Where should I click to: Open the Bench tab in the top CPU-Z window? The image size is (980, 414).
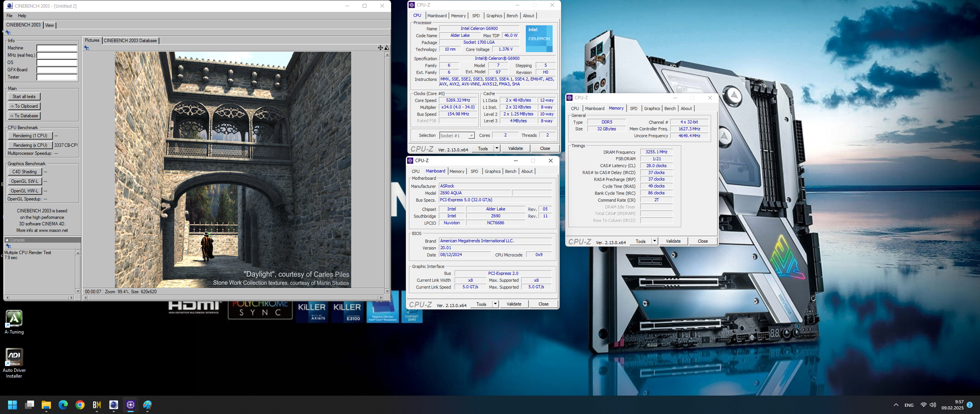[x=512, y=16]
